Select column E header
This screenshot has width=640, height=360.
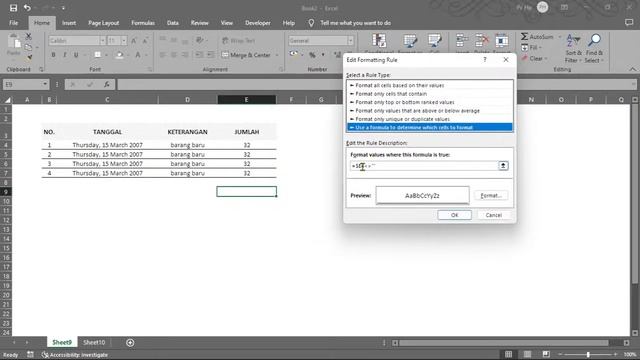tap(247, 100)
